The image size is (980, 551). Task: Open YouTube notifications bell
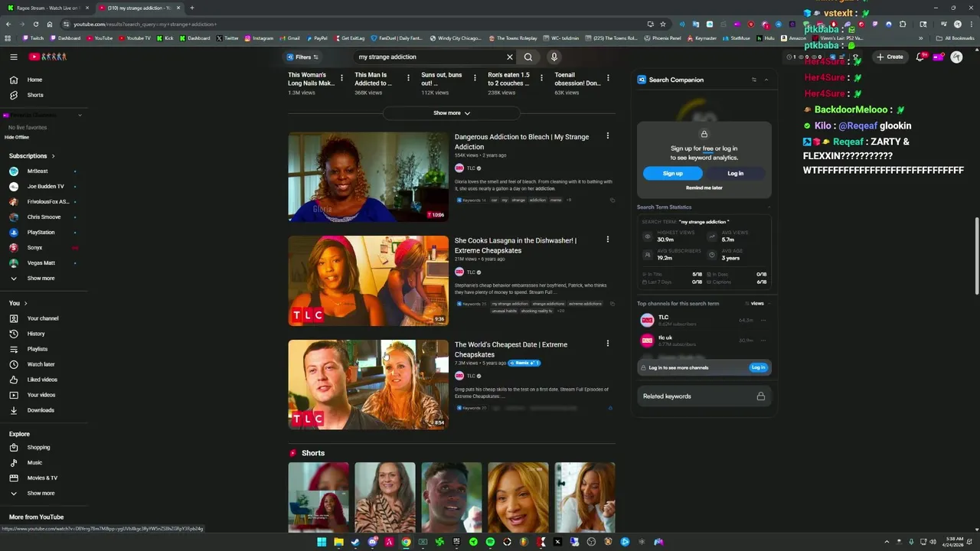coord(920,57)
